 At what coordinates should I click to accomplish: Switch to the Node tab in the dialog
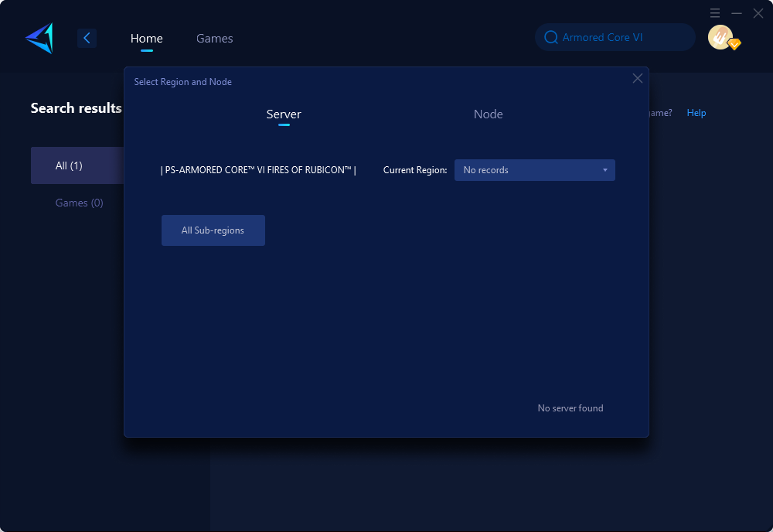point(488,114)
